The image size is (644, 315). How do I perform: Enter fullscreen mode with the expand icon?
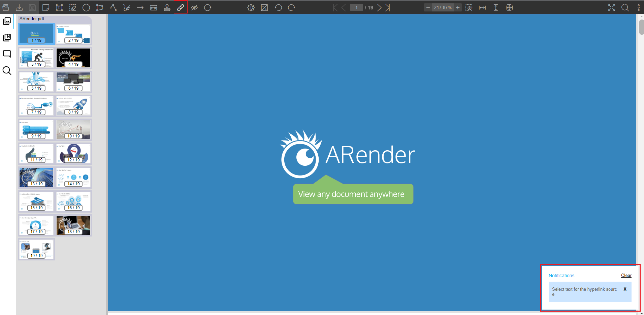pos(612,7)
